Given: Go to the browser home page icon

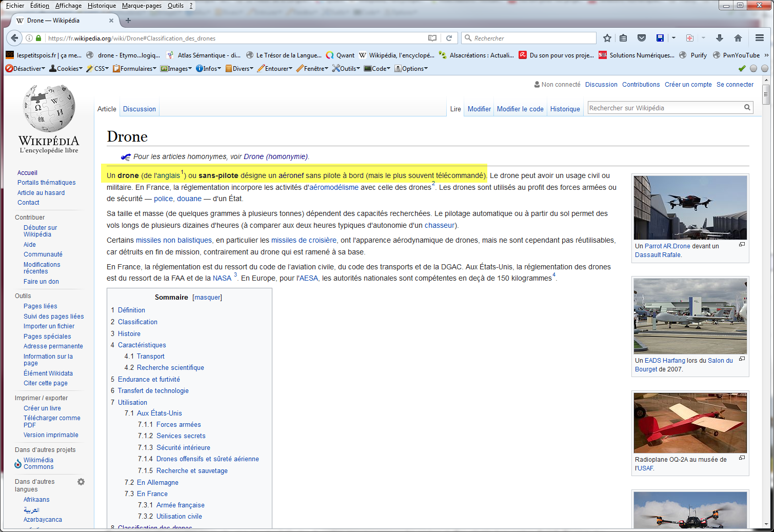Looking at the screenshot, I should click(738, 38).
